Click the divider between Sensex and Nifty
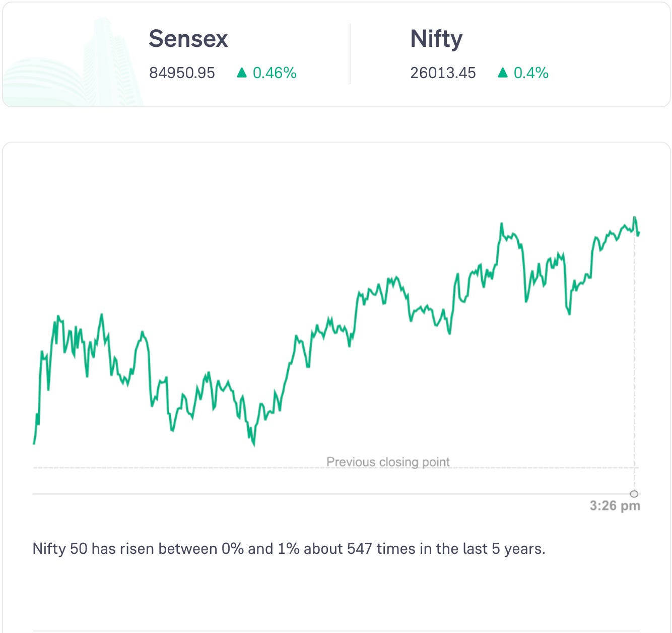 point(350,54)
